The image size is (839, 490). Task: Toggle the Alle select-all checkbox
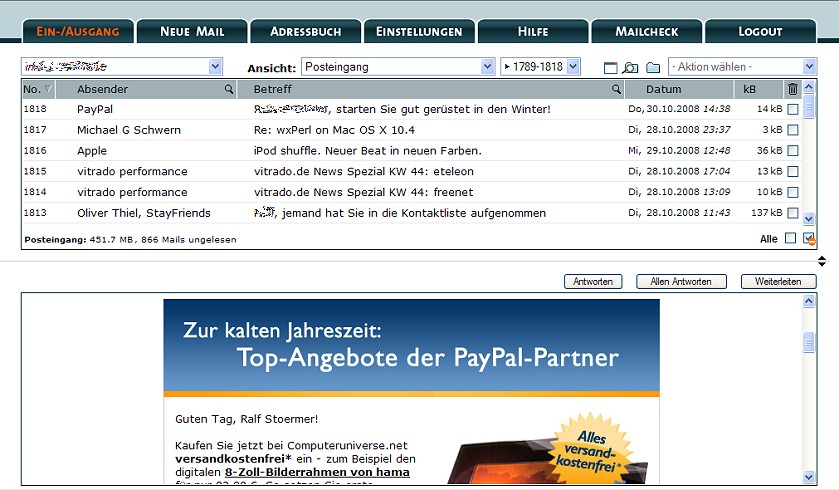tap(790, 239)
